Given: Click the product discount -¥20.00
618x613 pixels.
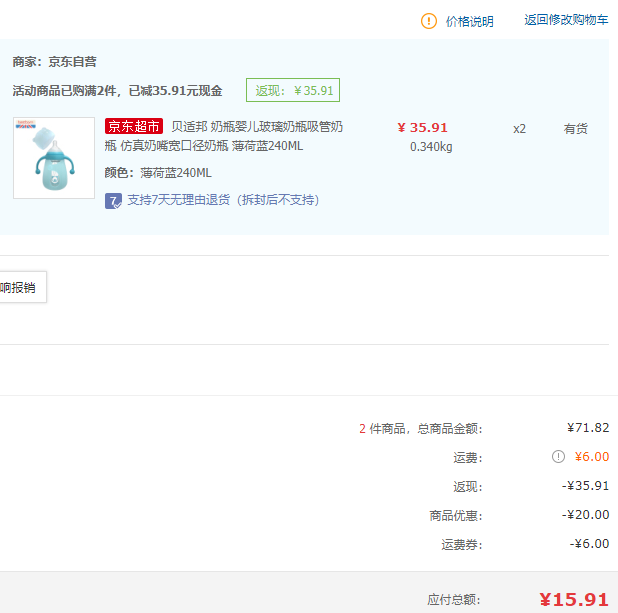Looking at the screenshot, I should (x=585, y=514).
